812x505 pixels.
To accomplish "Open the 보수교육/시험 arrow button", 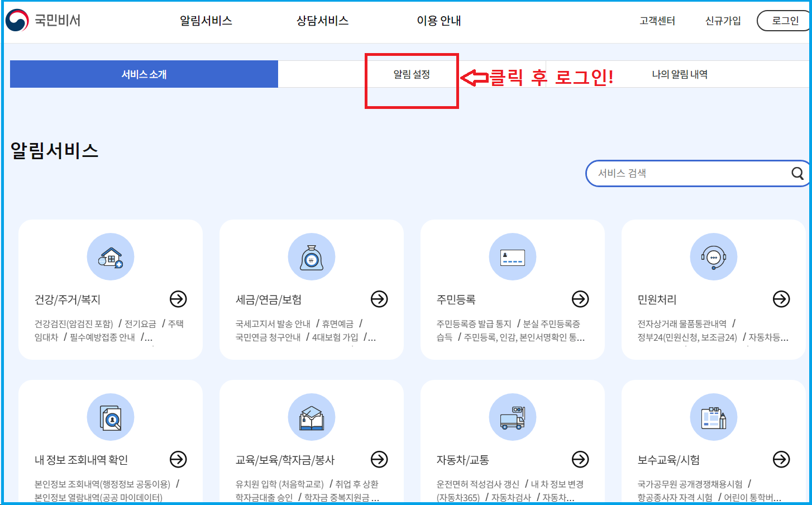I will point(781,460).
